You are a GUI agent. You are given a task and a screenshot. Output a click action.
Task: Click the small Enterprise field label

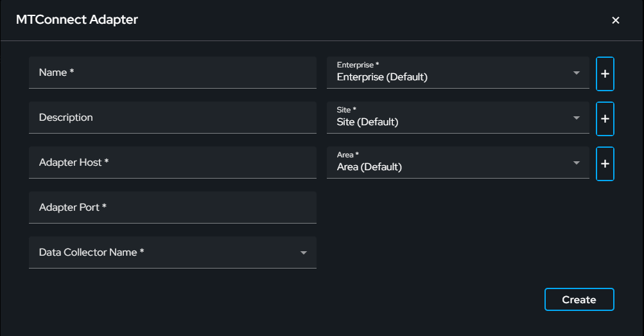click(x=358, y=65)
